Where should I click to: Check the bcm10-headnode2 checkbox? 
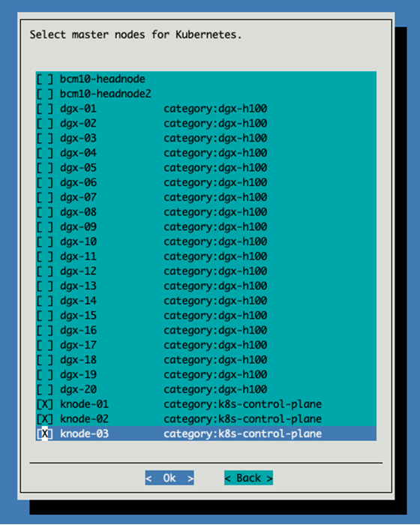(x=45, y=94)
